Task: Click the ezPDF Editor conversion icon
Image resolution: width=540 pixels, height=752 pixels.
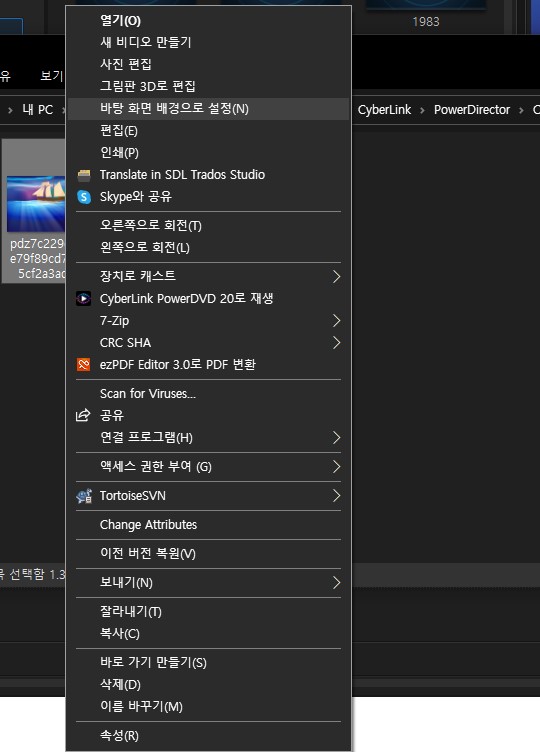Action: tap(83, 365)
